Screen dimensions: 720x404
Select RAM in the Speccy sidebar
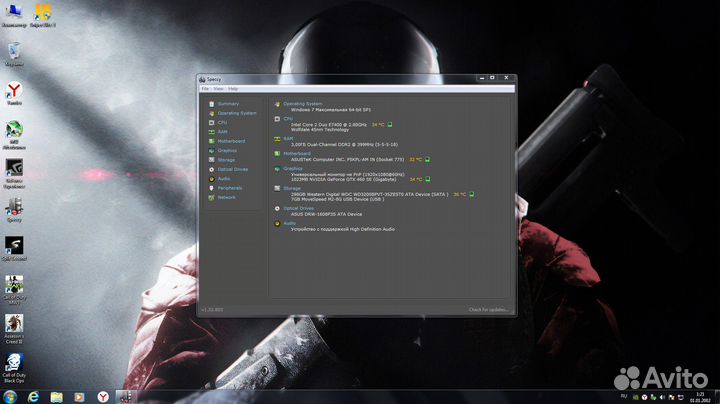coord(222,132)
